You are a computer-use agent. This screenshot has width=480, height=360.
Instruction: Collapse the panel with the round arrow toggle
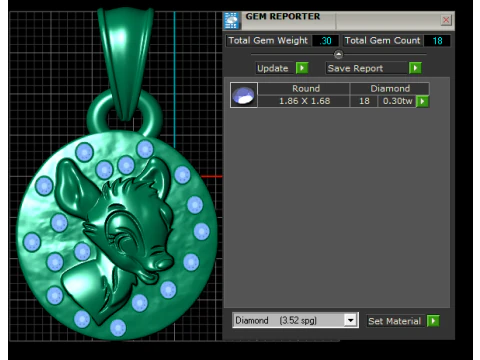pos(338,54)
